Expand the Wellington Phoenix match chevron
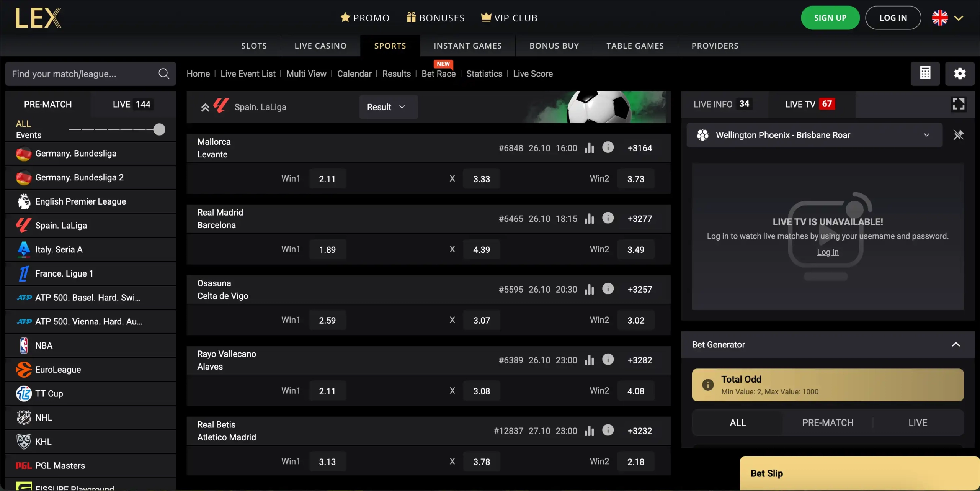 point(927,135)
